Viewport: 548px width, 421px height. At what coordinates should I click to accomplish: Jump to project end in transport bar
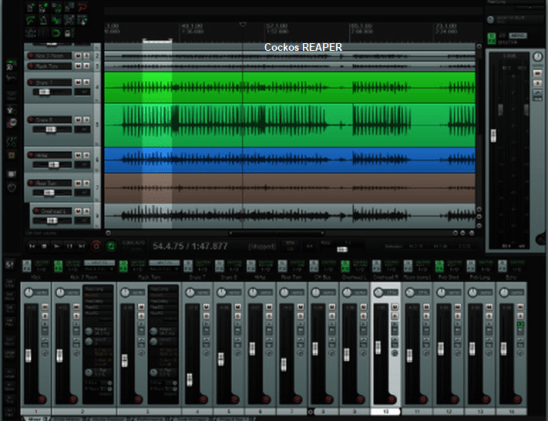pyautogui.click(x=81, y=246)
